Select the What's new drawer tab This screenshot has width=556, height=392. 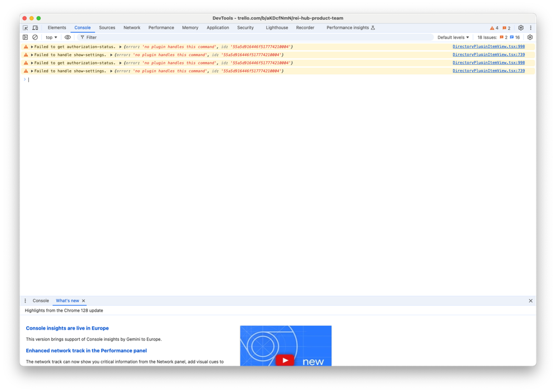pyautogui.click(x=67, y=301)
